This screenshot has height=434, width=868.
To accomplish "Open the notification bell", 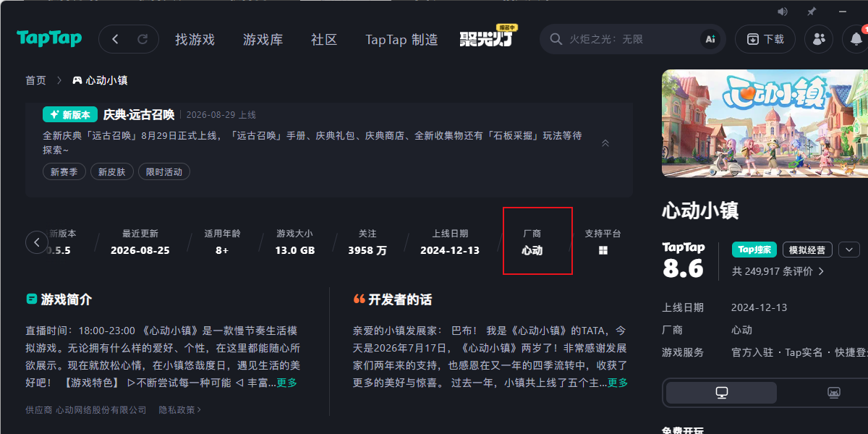I will [856, 39].
